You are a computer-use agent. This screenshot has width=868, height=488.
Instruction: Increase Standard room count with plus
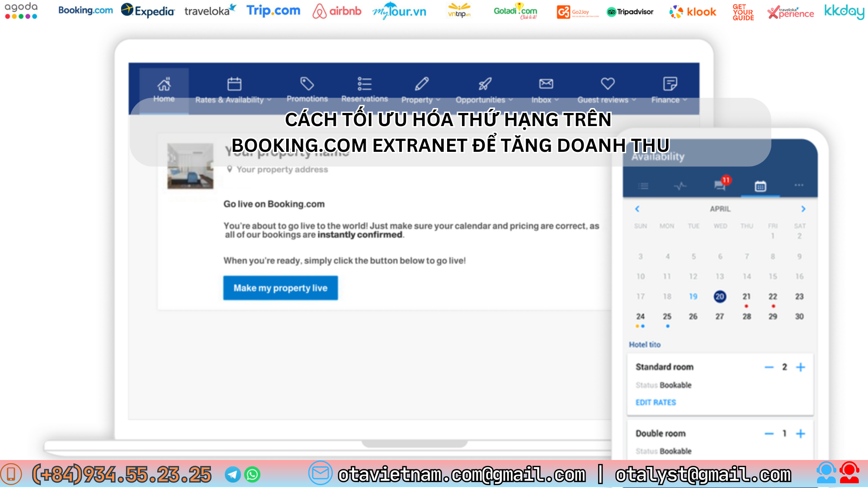click(800, 367)
